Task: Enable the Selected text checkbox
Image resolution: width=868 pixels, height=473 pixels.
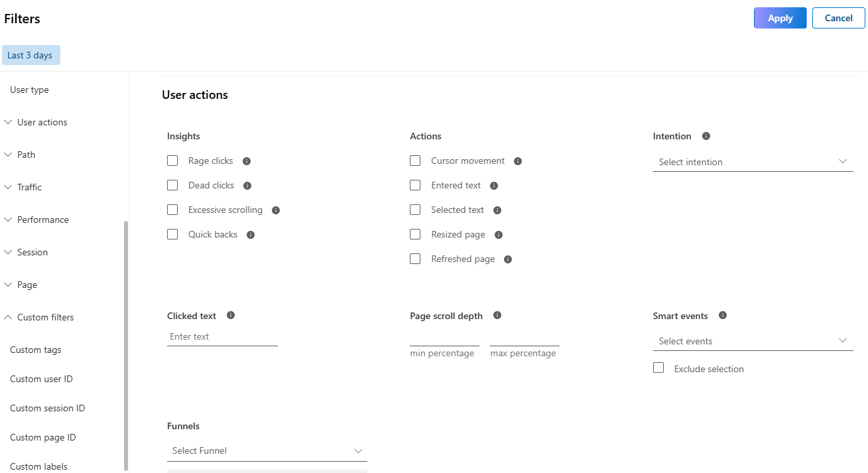Action: tap(415, 210)
